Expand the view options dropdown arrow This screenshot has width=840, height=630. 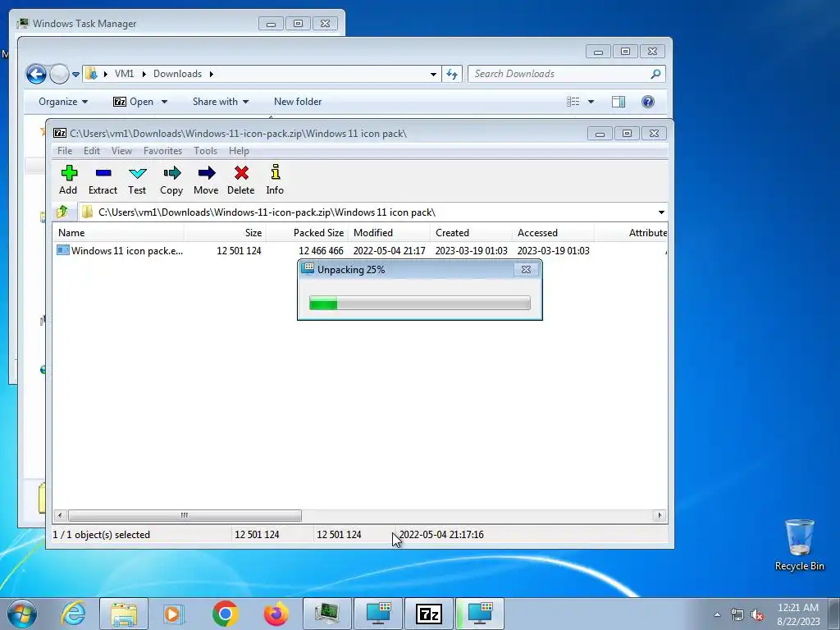pyautogui.click(x=591, y=102)
